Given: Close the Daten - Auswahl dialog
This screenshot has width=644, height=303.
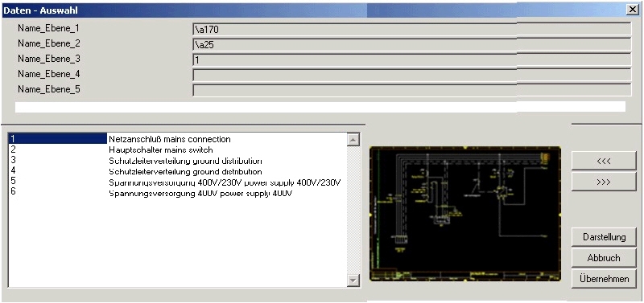Looking at the screenshot, I should coord(632,10).
